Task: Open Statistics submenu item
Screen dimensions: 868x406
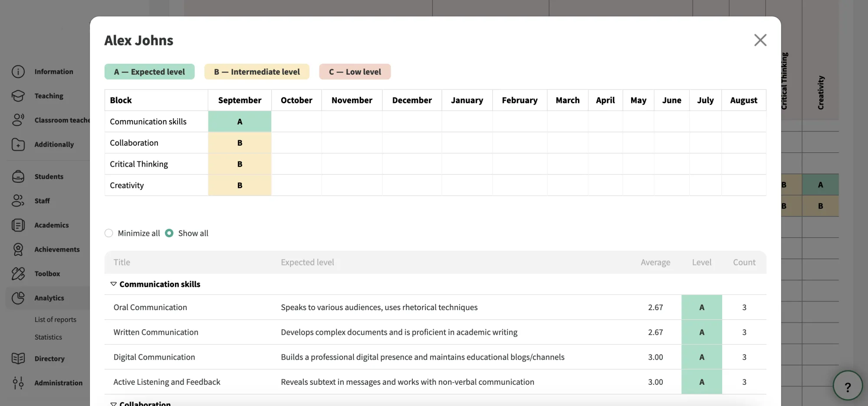Action: 48,337
